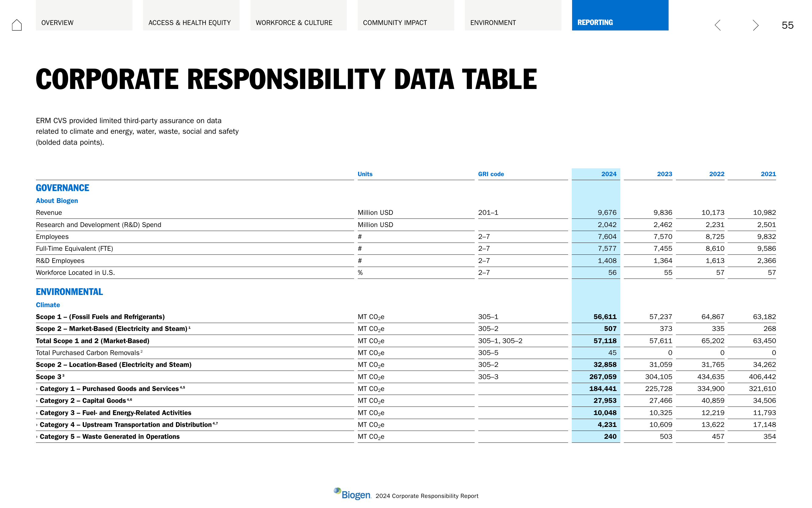Click the 2021 column header

(x=768, y=174)
